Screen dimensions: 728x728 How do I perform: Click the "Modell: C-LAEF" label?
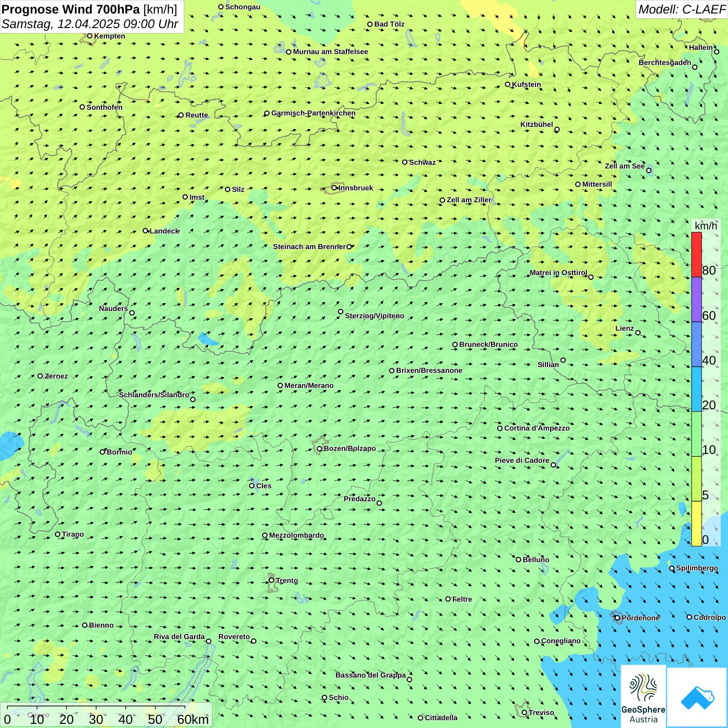pos(682,9)
